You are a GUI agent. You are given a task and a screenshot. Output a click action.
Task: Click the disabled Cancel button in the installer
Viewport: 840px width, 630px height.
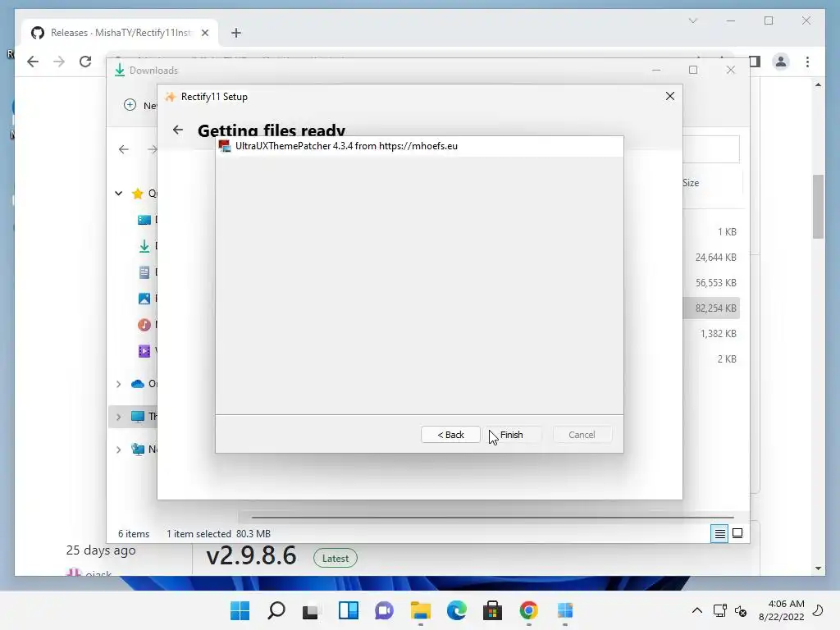(x=582, y=435)
